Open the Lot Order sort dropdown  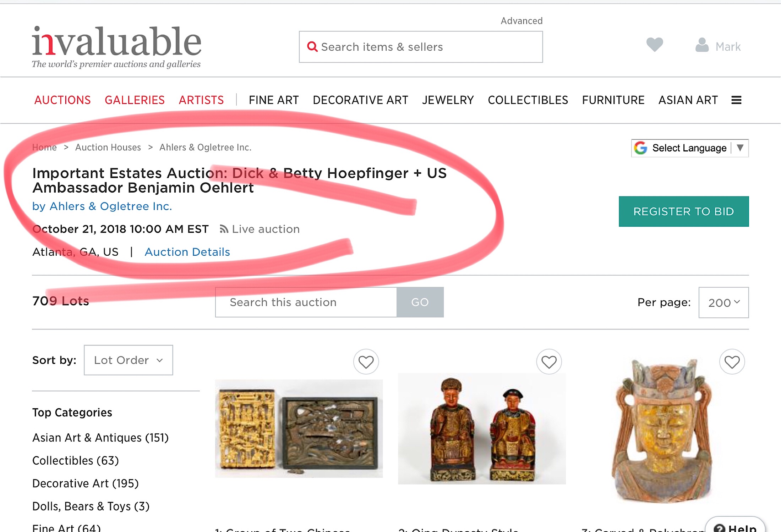pos(128,360)
